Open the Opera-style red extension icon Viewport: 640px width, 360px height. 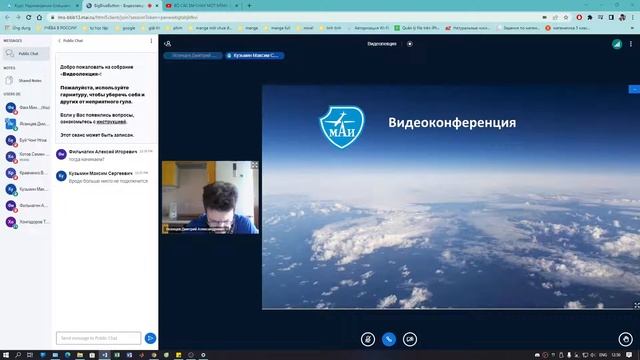click(579, 18)
